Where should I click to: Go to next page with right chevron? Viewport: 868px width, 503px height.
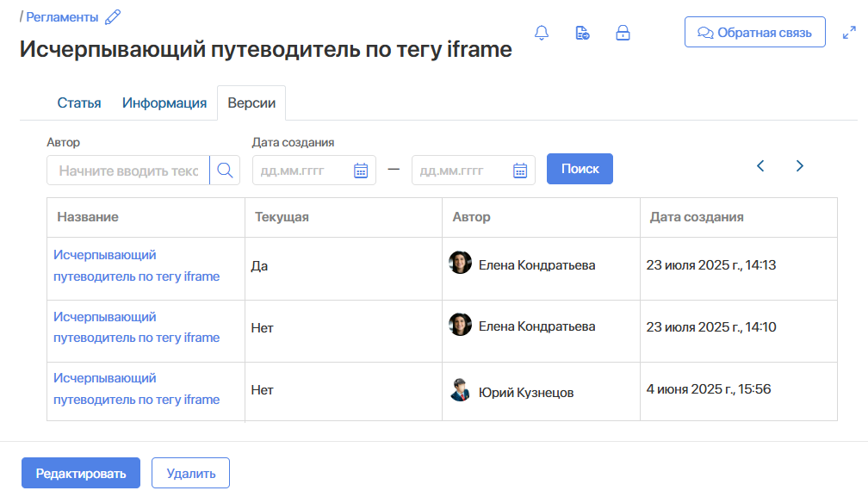800,166
